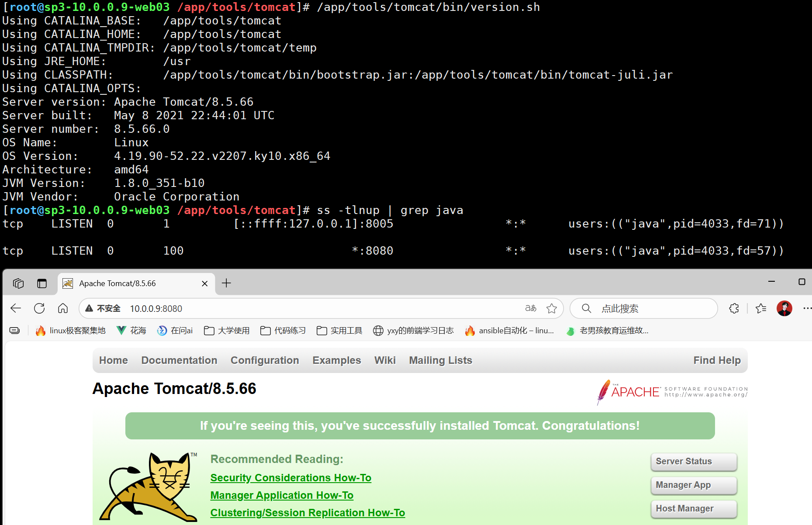This screenshot has height=525, width=812.
Task: Open the Wiki nav item
Action: (385, 360)
